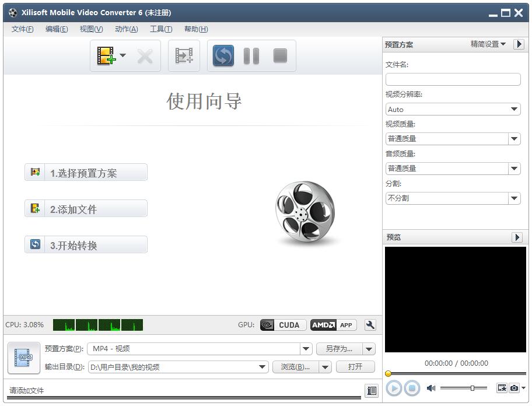Click the Stop conversion toolbar icon
The height and width of the screenshot is (406, 532).
[279, 55]
